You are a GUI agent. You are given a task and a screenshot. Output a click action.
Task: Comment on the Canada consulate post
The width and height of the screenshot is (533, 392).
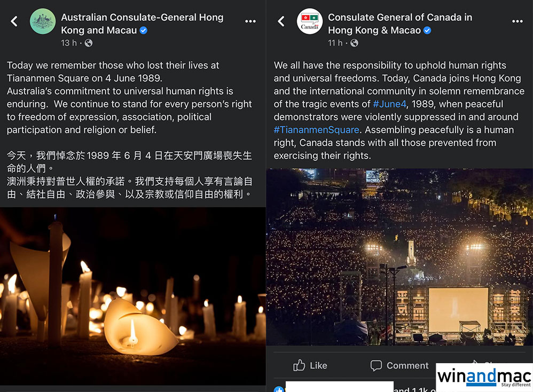click(399, 365)
